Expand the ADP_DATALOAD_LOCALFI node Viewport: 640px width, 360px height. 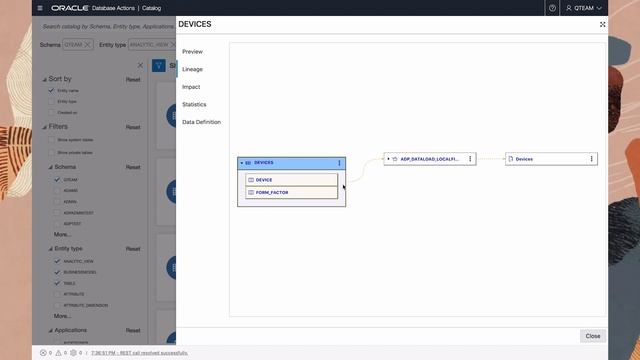pos(388,159)
